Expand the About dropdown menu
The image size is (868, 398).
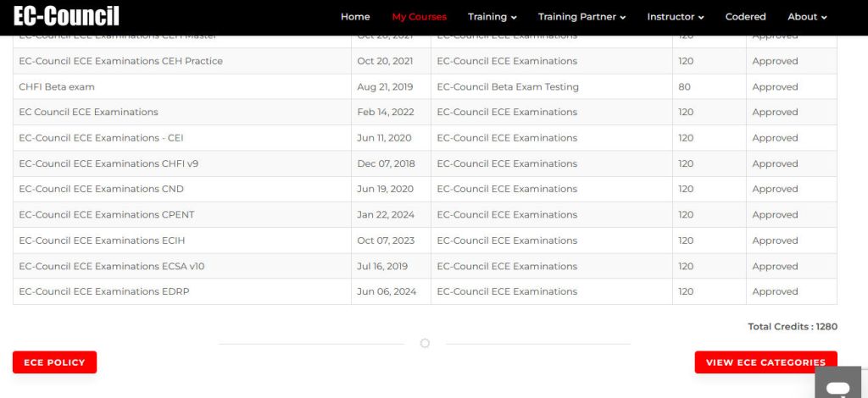point(806,17)
